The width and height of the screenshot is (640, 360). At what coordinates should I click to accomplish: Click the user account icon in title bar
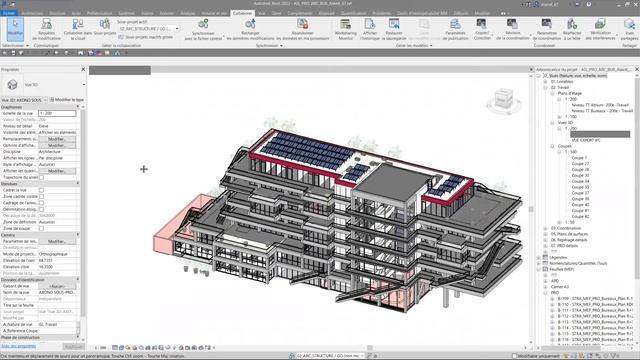tap(537, 4)
